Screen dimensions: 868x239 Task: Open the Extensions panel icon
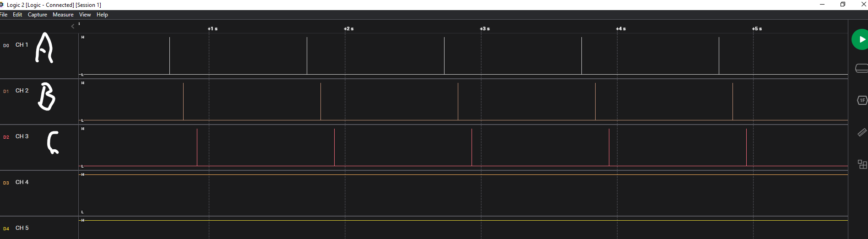pos(862,164)
